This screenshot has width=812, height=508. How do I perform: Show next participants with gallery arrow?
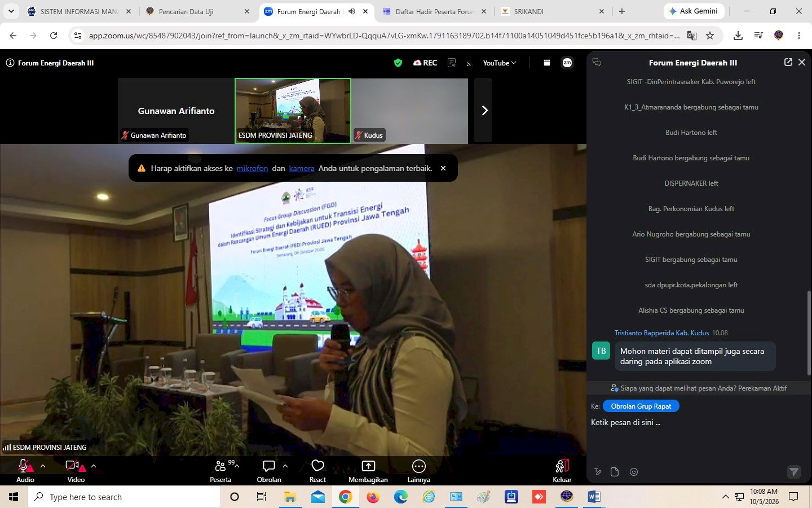pyautogui.click(x=483, y=111)
